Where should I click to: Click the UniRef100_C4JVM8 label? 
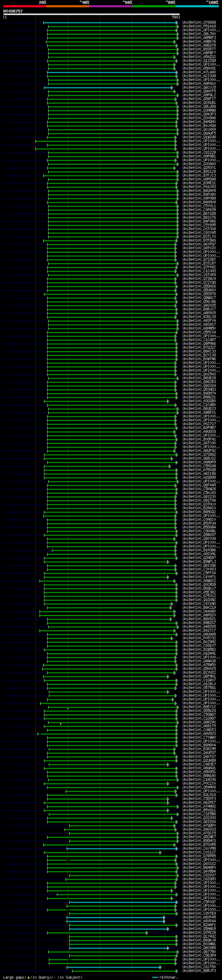pyautogui.click(x=199, y=848)
